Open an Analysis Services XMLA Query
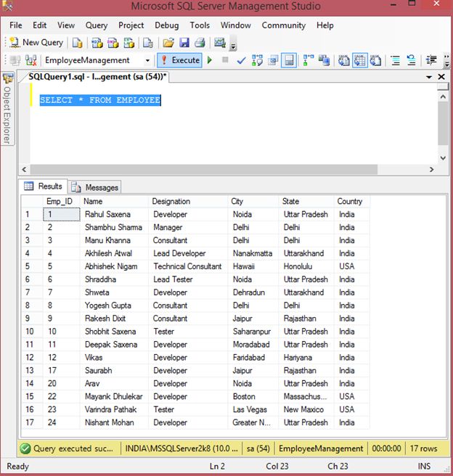 tap(128, 43)
